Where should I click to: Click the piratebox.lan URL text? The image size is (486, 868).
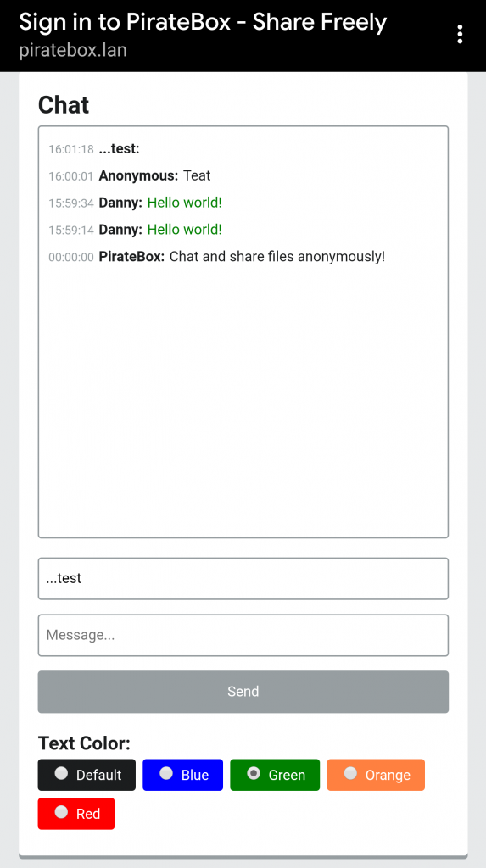pyautogui.click(x=73, y=50)
